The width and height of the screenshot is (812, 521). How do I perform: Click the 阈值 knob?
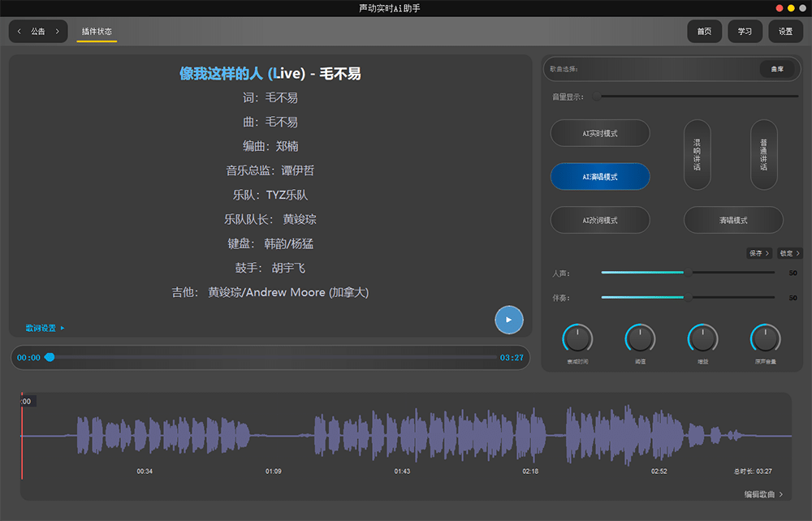coord(640,338)
